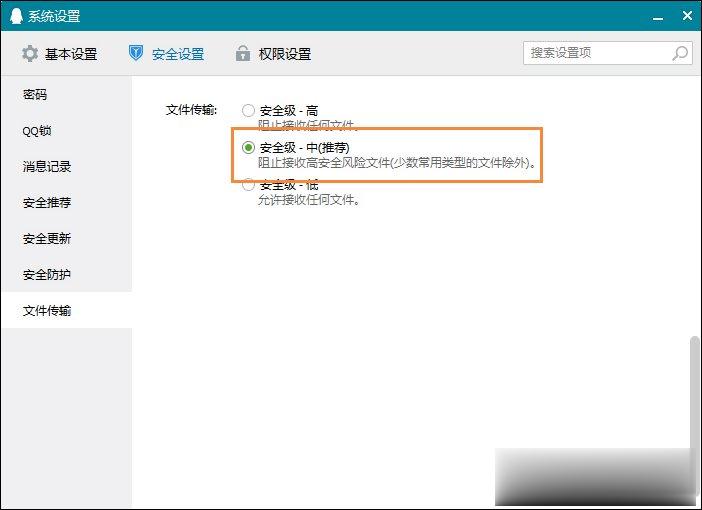Switch to the 安全设置 tab
Screen dimensions: 702x510
tap(166, 54)
